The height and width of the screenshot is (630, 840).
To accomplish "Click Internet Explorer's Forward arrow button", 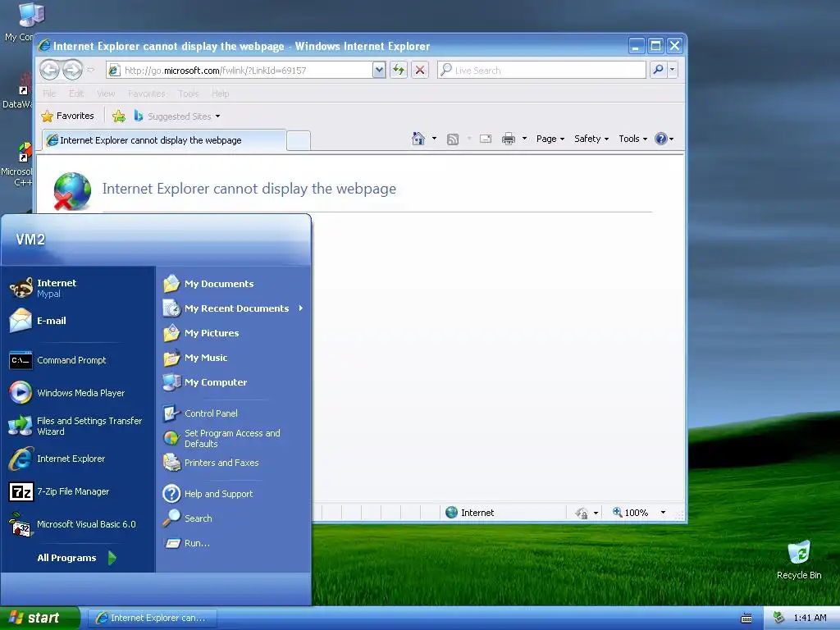I will pos(72,70).
